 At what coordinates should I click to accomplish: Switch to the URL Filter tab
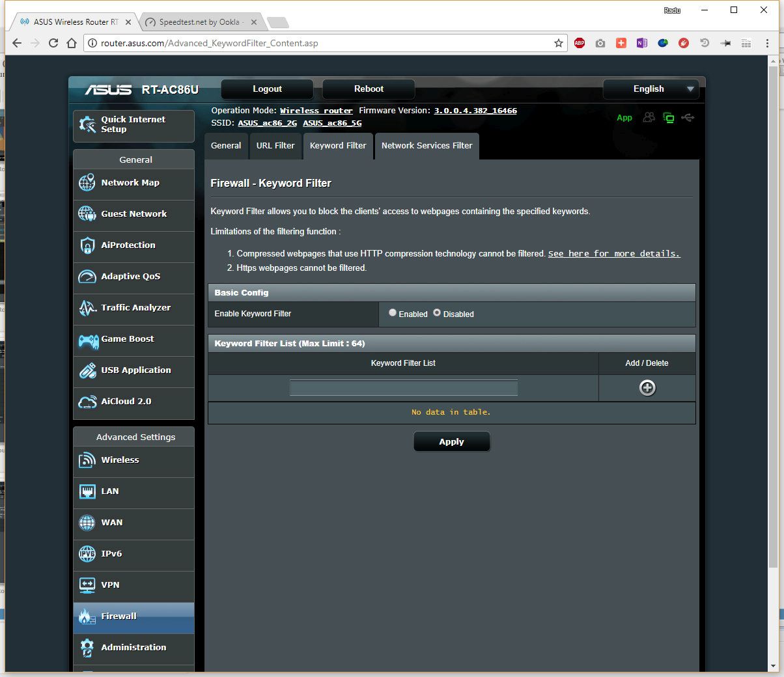pos(275,146)
